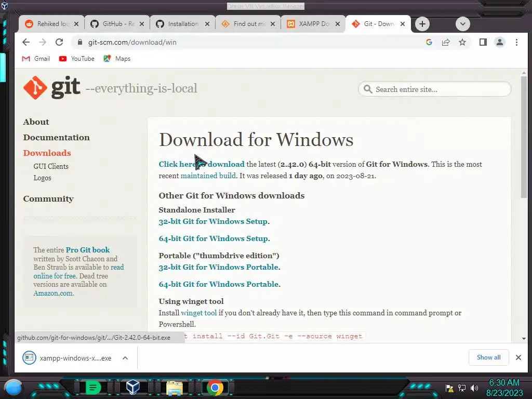532x399 pixels.
Task: Open the green notes app on taskbar
Action: pos(93,388)
